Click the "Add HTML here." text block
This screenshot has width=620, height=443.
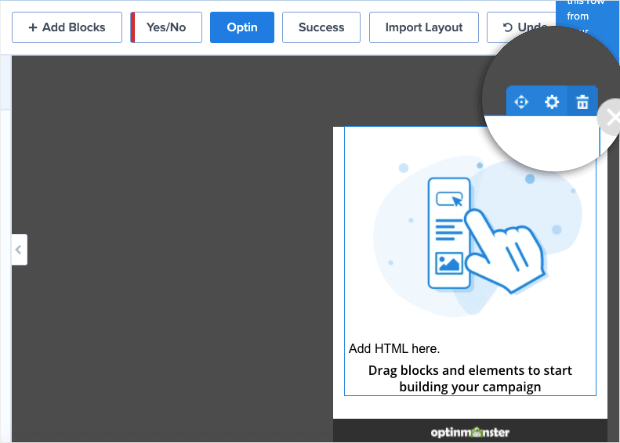point(394,349)
